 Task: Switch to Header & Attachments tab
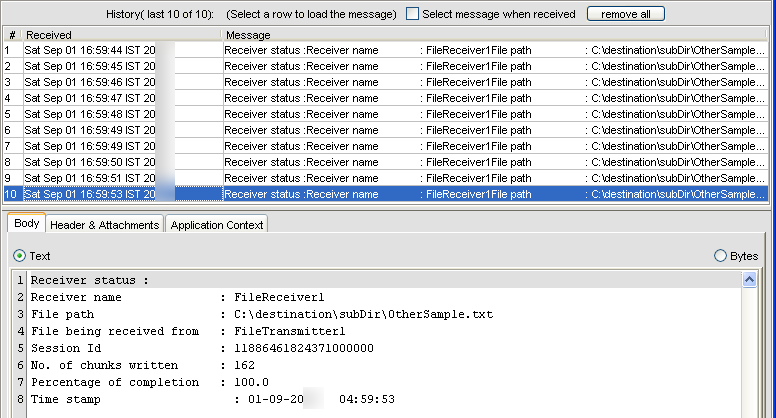104,225
